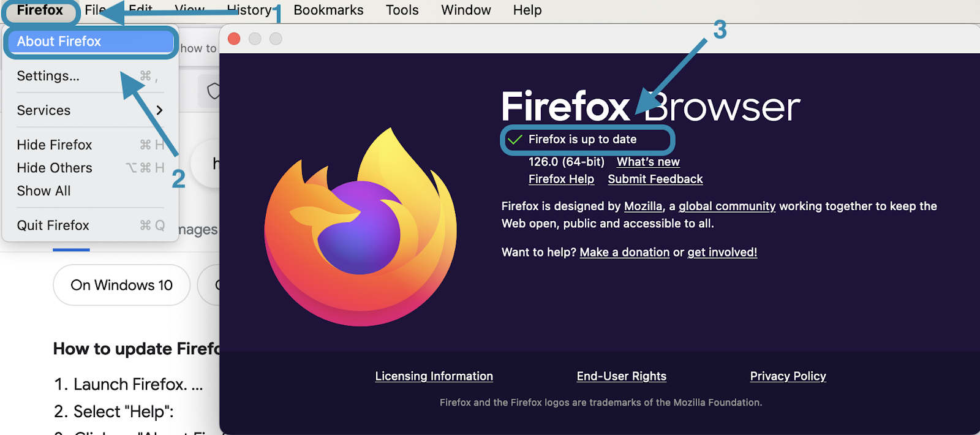Expand the Services submenu arrow
Screen dimensions: 980x435
click(x=159, y=110)
